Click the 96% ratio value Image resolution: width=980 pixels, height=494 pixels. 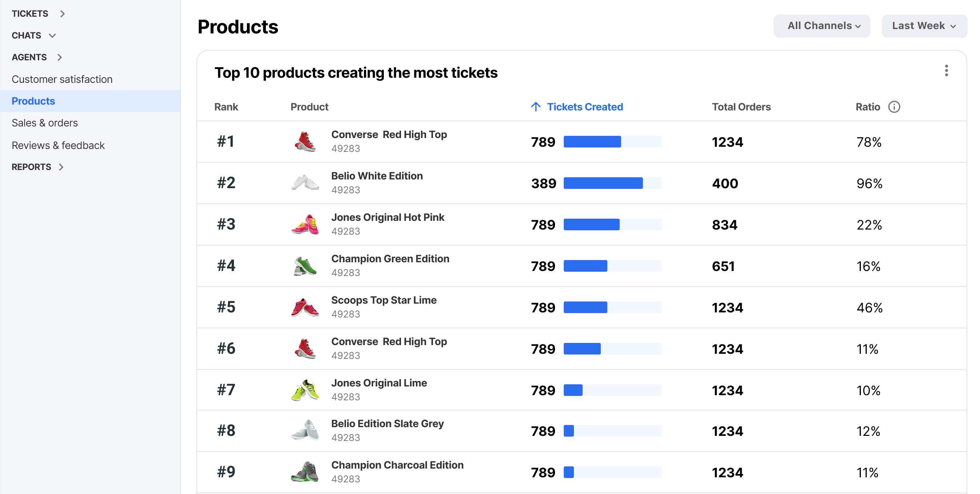[x=869, y=184]
